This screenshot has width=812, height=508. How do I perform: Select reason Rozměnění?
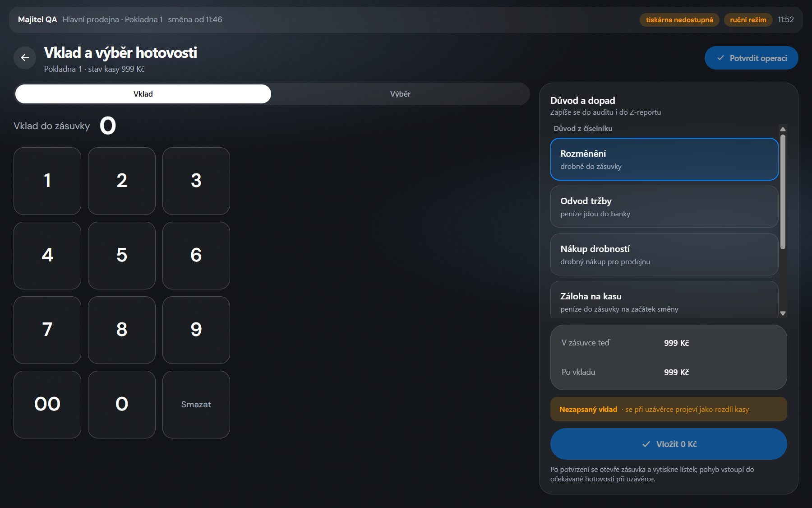pyautogui.click(x=664, y=159)
